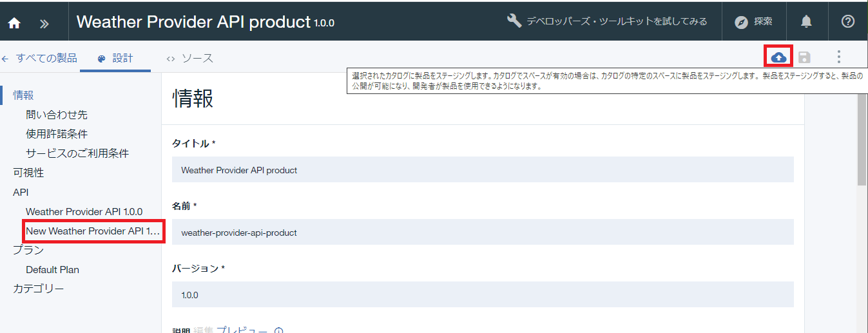
Task: Select プラン in the sidebar
Action: point(28,250)
